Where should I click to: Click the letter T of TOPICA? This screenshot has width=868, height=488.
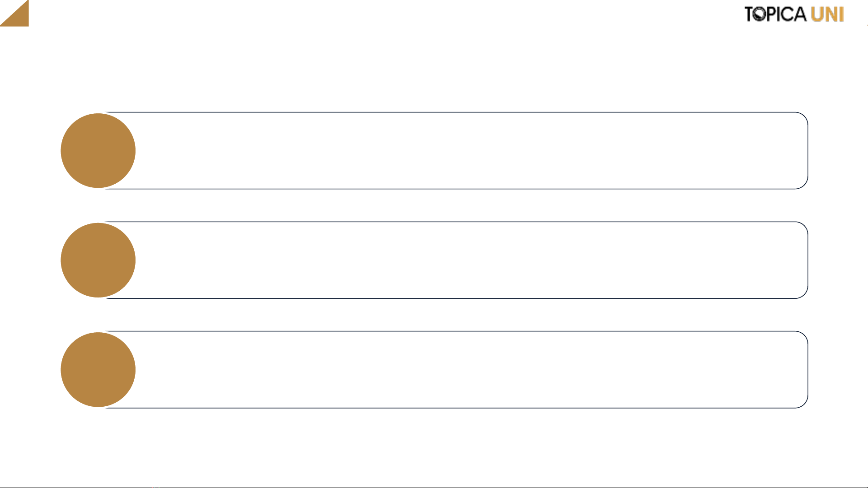749,14
